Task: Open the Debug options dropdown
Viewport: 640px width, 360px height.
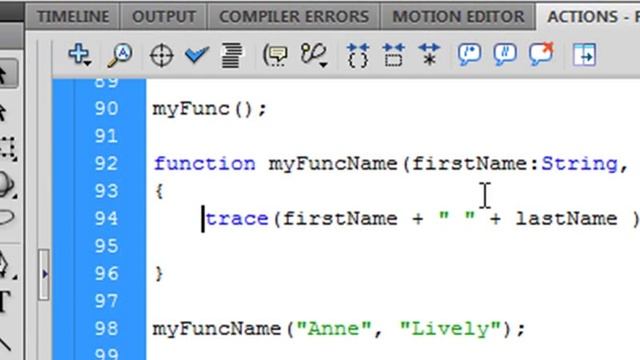Action: pyautogui.click(x=314, y=55)
